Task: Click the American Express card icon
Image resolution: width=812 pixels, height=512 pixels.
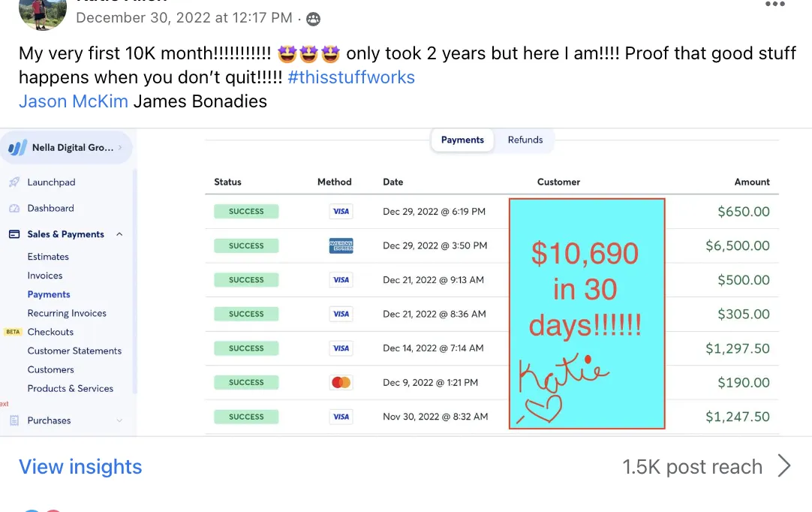Action: tap(341, 245)
